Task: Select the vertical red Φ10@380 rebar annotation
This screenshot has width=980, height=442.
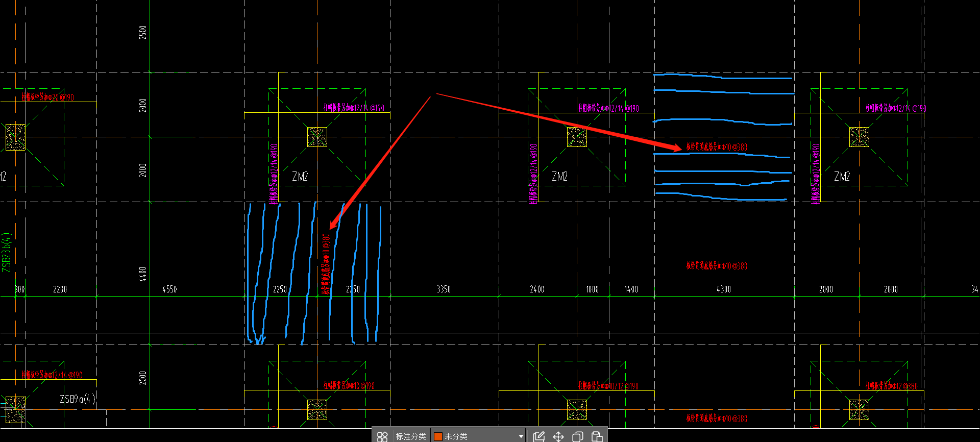Action: (326, 264)
